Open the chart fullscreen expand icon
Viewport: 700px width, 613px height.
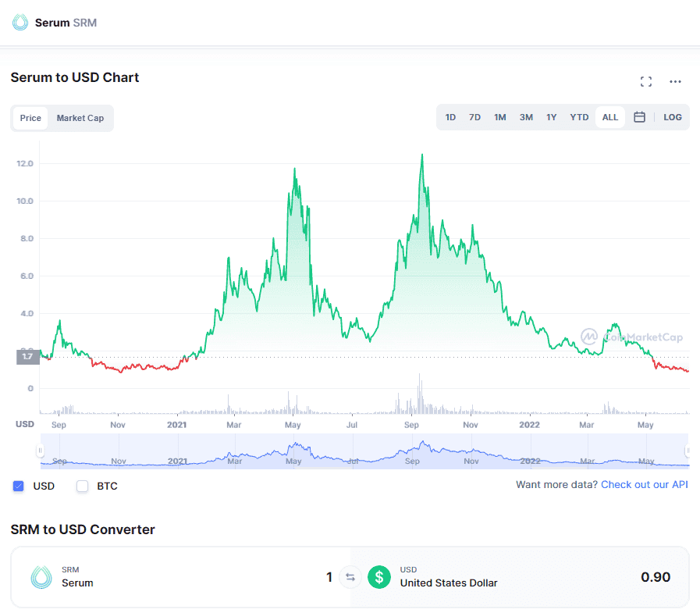coord(645,81)
